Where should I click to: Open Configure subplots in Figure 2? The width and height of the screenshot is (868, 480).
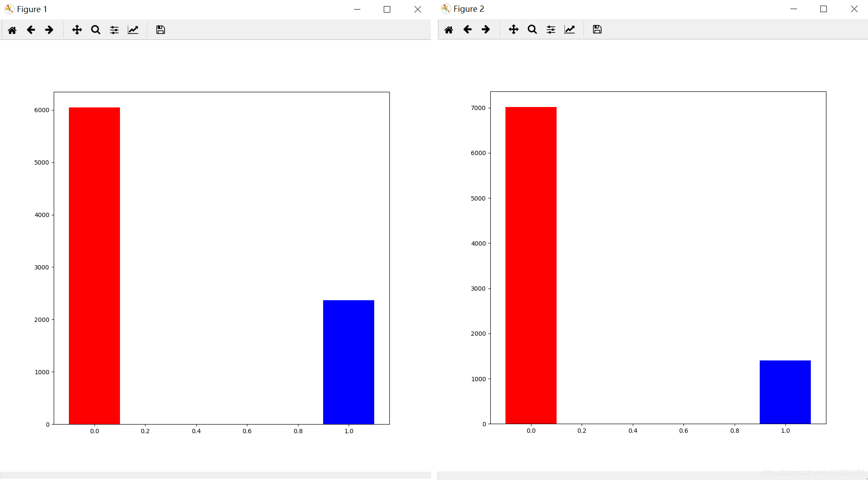tap(551, 29)
